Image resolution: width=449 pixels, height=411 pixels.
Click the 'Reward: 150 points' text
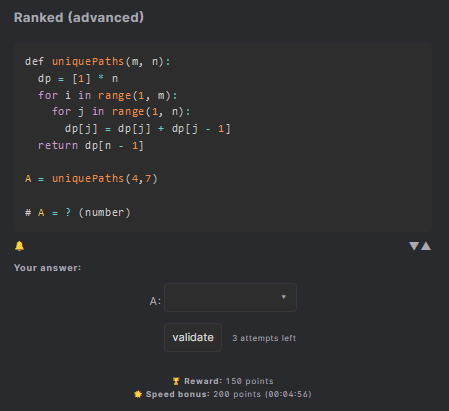(229, 381)
